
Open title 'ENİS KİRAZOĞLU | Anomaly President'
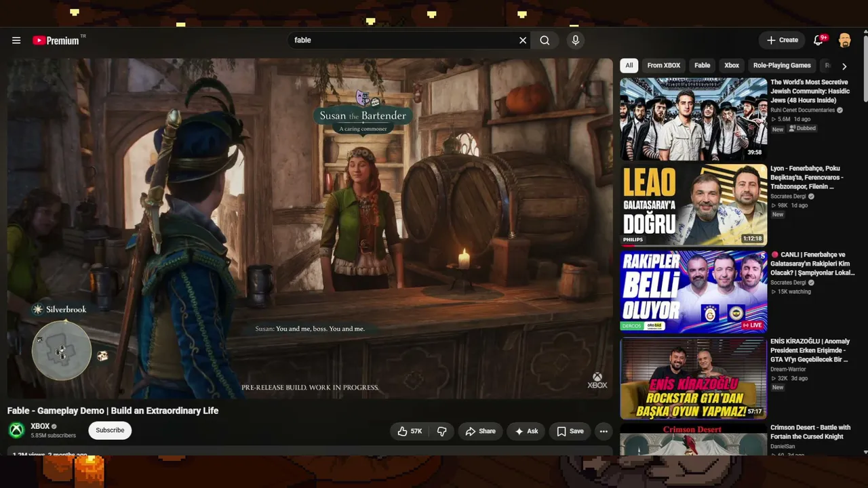[x=810, y=350]
